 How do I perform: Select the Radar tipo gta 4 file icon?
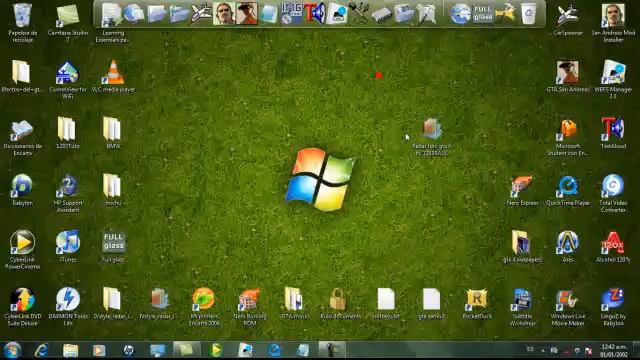click(x=431, y=136)
